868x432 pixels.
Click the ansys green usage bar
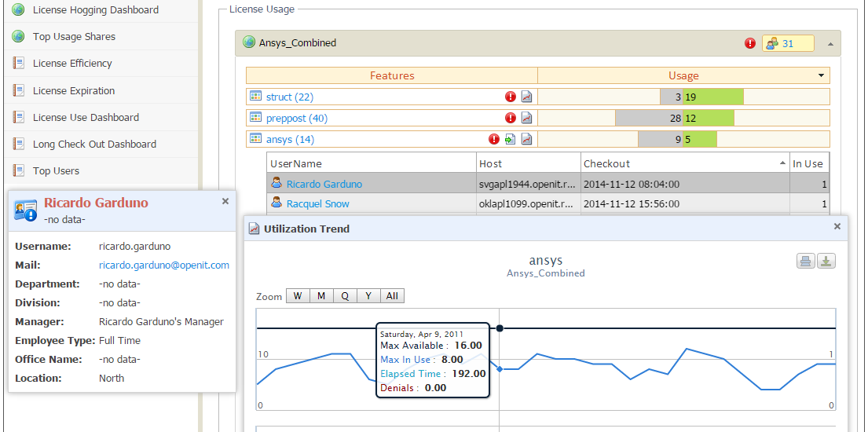[x=700, y=140]
